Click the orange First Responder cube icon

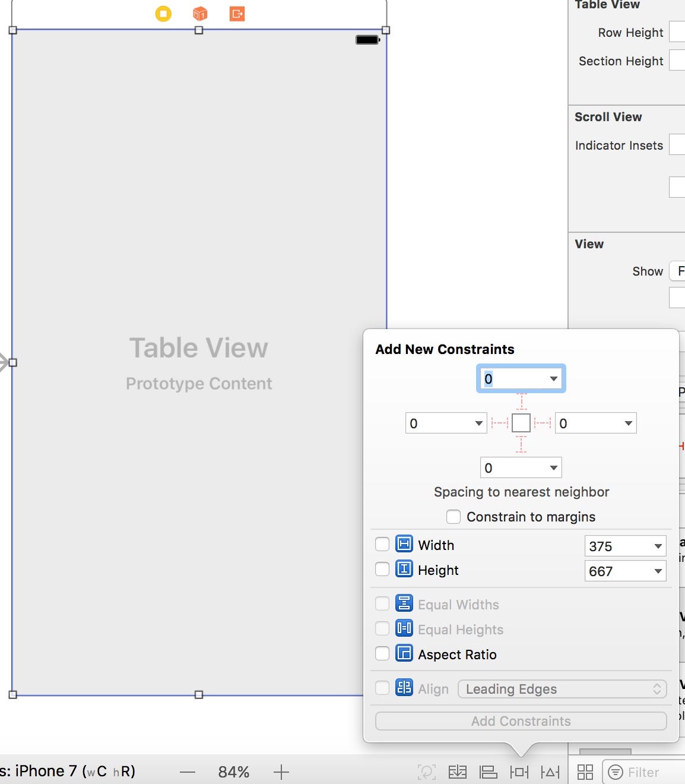pos(200,14)
